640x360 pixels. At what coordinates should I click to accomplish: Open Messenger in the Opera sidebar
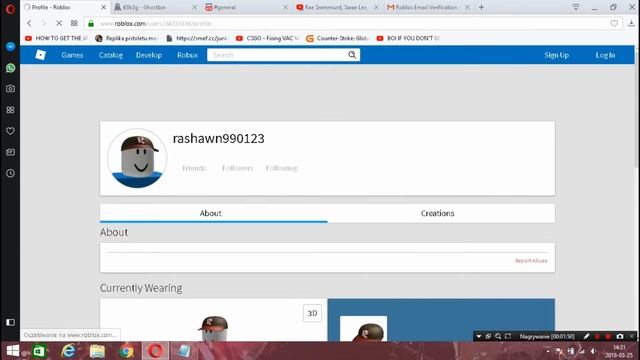tap(10, 47)
